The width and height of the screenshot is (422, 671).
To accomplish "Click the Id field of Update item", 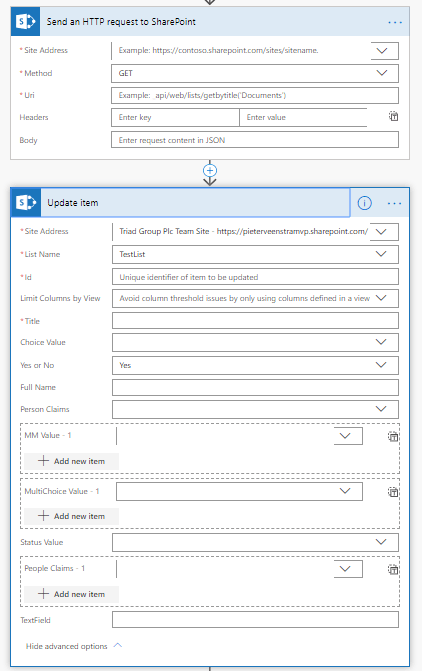I will 255,277.
